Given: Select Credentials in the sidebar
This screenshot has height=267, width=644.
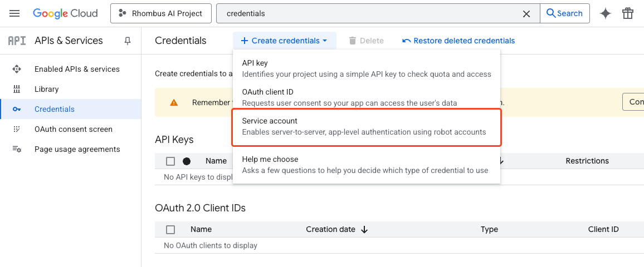Looking at the screenshot, I should (71, 109).
